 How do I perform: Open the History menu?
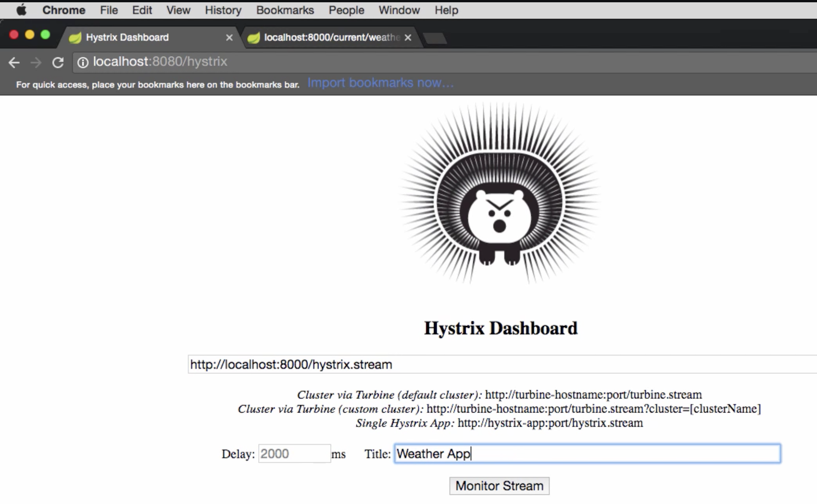[223, 10]
